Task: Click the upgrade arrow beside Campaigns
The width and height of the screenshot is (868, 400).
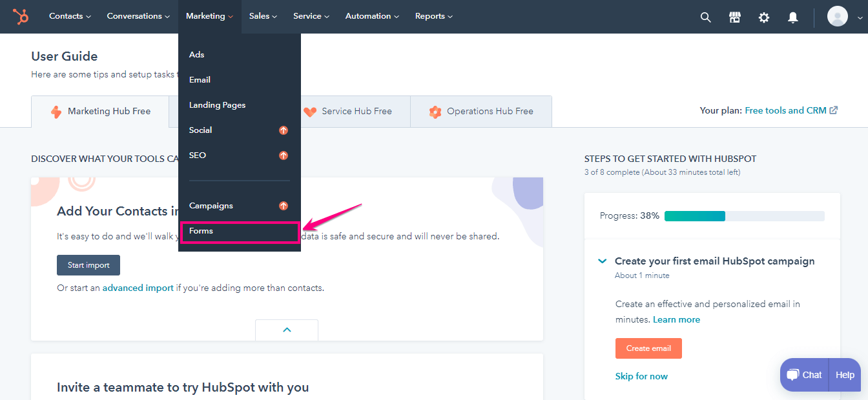Action: pos(283,206)
